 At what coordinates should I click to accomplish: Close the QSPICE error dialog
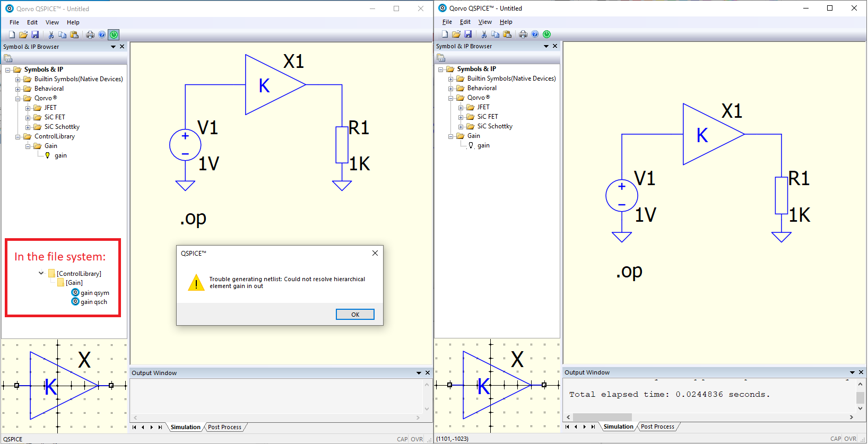[x=375, y=253]
